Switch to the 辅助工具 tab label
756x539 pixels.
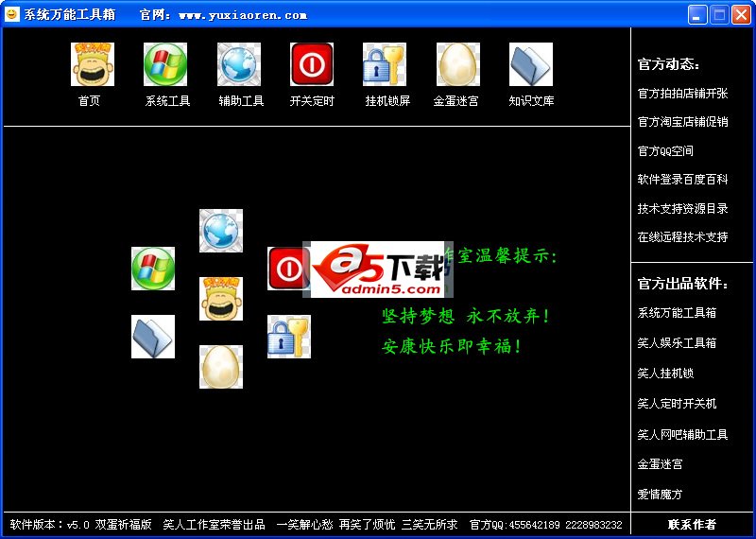coord(241,101)
